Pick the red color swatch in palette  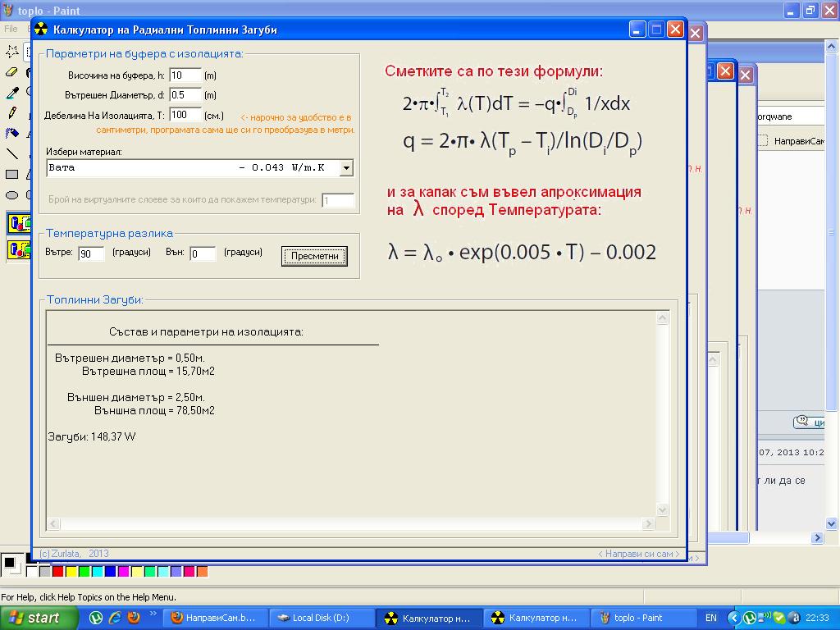pos(58,572)
